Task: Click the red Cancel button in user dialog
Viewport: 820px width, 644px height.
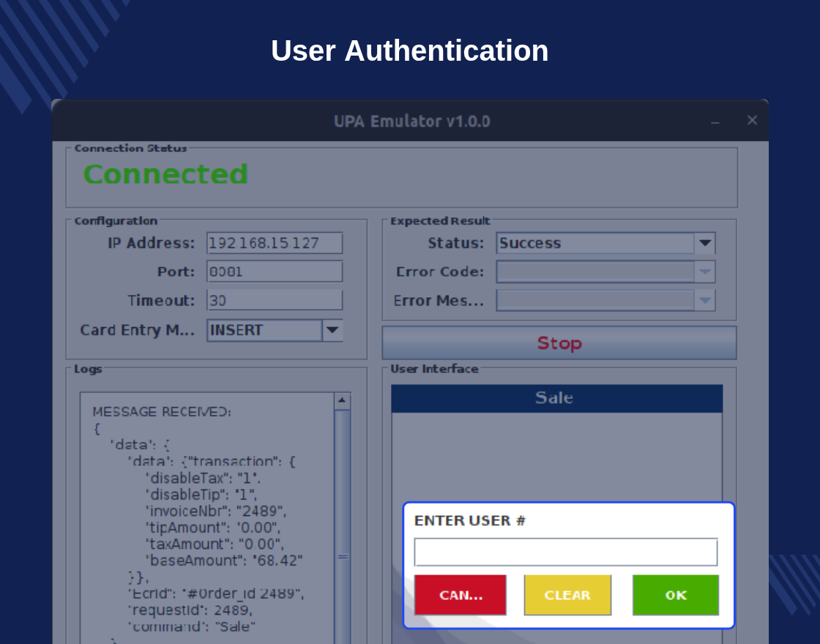Action: click(x=461, y=595)
